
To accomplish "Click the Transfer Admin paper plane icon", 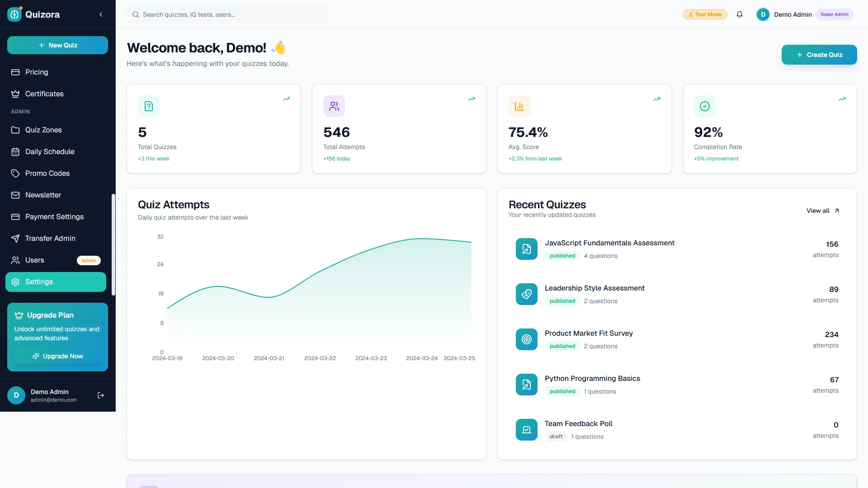I will pyautogui.click(x=15, y=239).
